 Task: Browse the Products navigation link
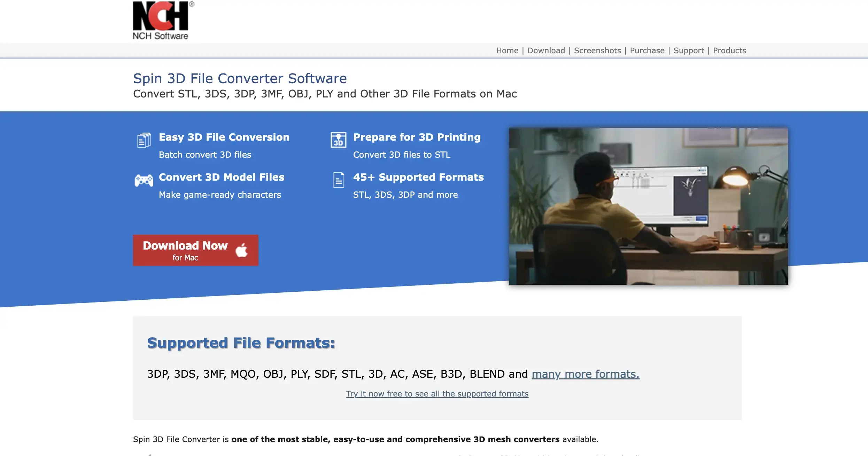click(x=729, y=50)
